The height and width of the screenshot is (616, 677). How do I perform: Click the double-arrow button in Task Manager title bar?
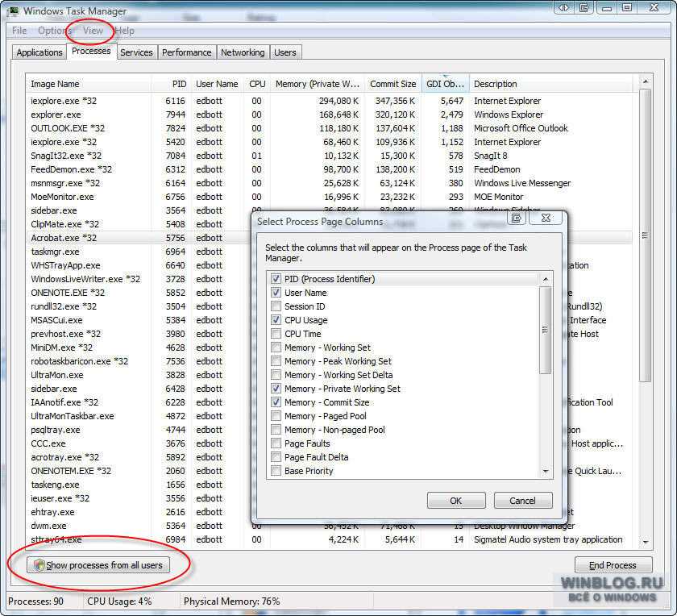coord(564,8)
